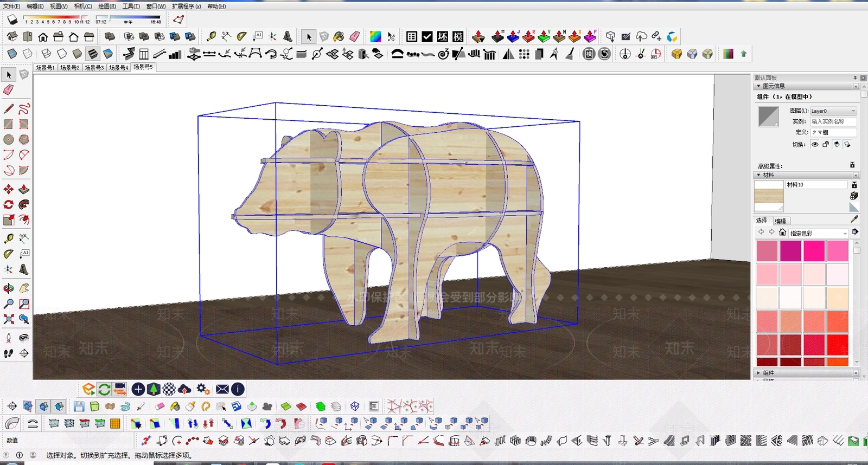
Task: Open the 扩展程序 menu
Action: 187,7
